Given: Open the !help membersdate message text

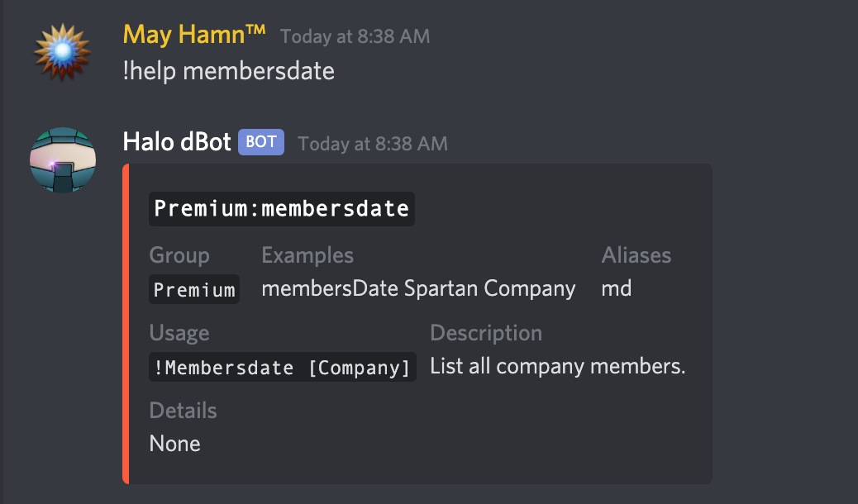Looking at the screenshot, I should (x=229, y=71).
